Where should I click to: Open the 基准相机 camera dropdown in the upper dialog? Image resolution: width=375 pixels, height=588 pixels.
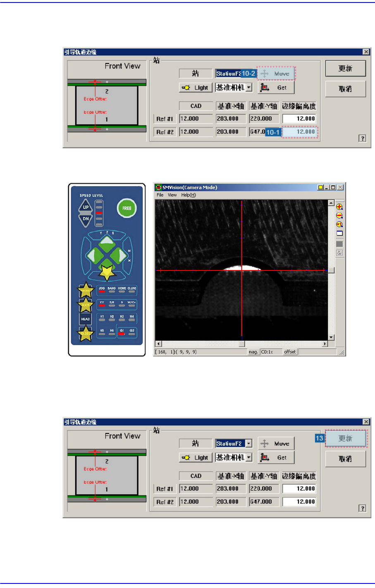coord(248,88)
